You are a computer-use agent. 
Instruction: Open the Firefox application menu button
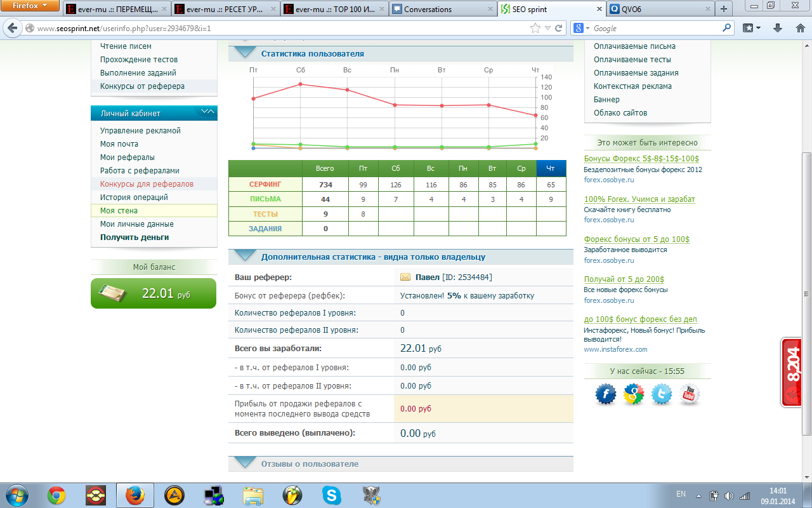pos(30,6)
